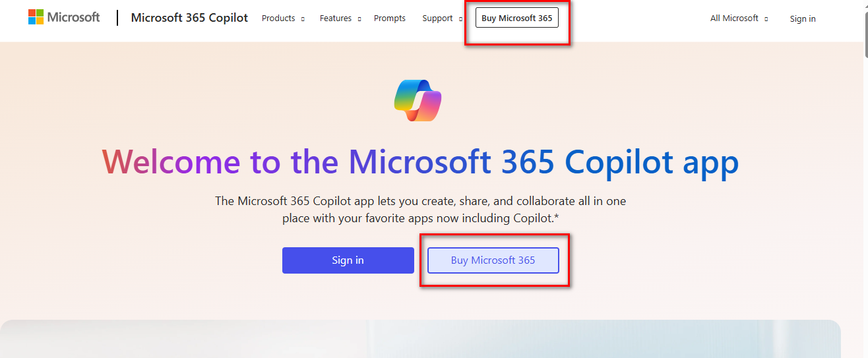Expand the Products dropdown menu
The image size is (868, 358).
coord(283,18)
